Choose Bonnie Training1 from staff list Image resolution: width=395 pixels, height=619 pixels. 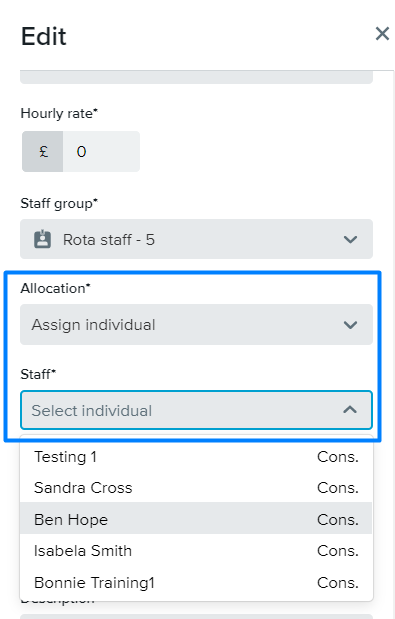pos(196,583)
